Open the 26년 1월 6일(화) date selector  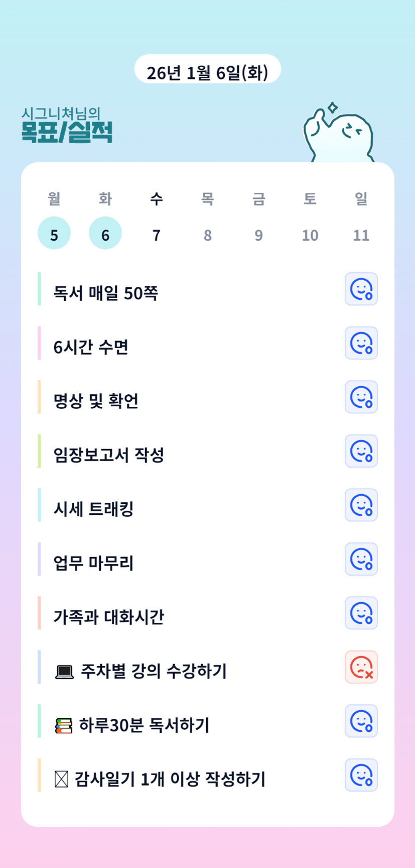click(207, 72)
